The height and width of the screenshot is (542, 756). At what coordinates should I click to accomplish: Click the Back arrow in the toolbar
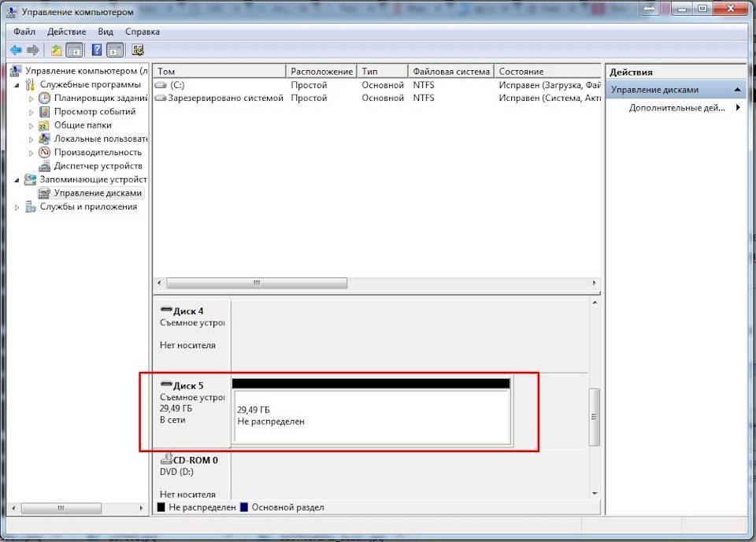pos(15,50)
